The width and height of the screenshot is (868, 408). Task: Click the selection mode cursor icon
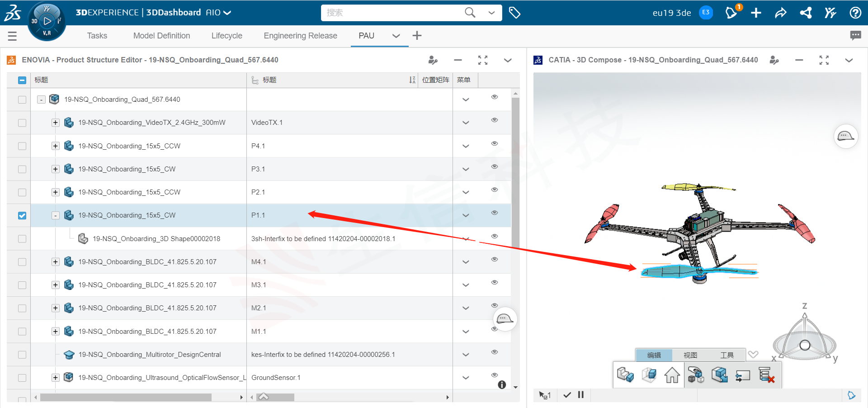[545, 395]
